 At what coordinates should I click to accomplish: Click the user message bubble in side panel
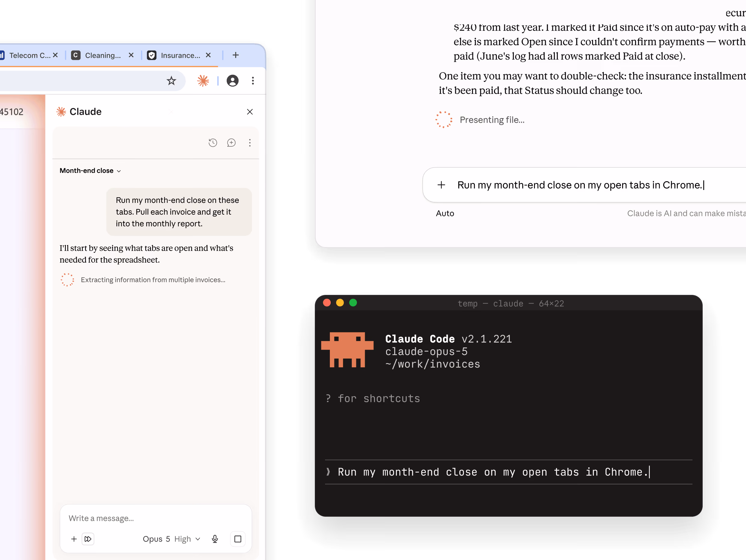coord(179,212)
